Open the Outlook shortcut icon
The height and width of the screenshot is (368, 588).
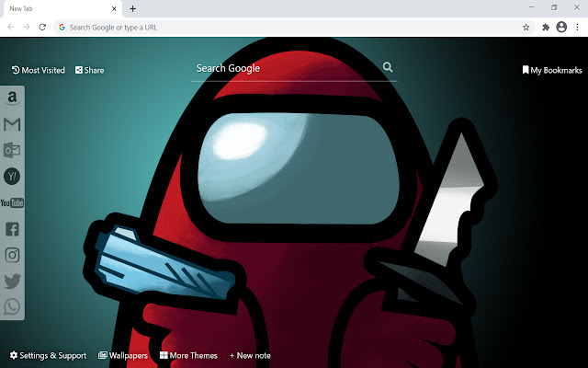click(12, 150)
